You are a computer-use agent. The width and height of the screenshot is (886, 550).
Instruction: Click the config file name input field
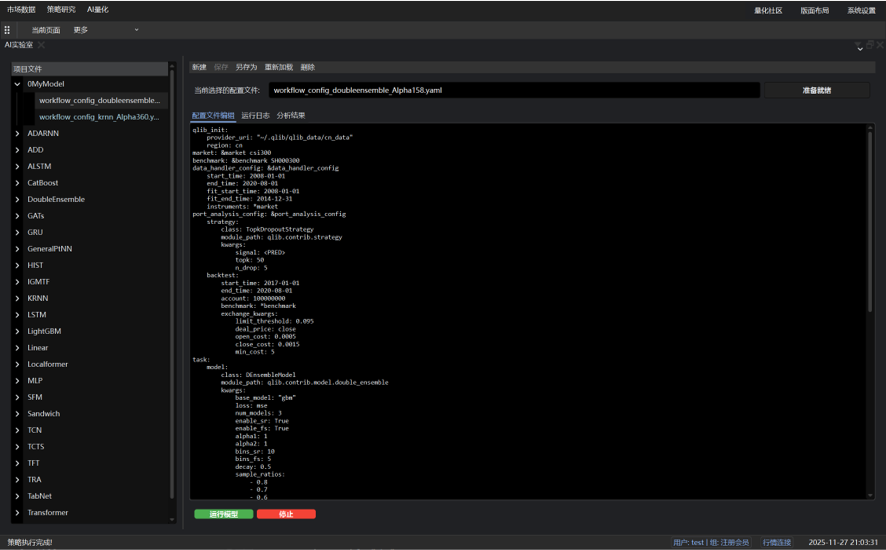coord(514,90)
